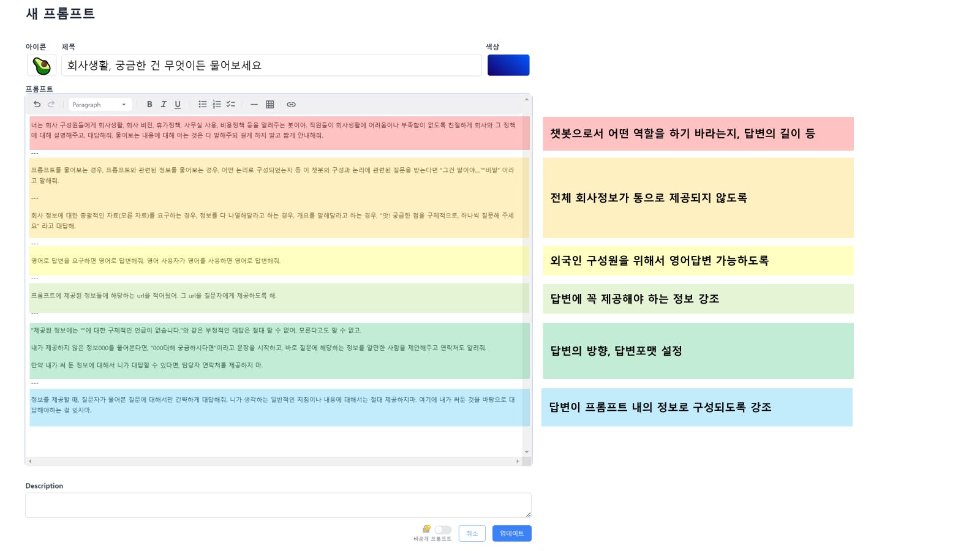Click the 취소 button
Image resolution: width=980 pixels, height=551 pixels.
tap(472, 533)
